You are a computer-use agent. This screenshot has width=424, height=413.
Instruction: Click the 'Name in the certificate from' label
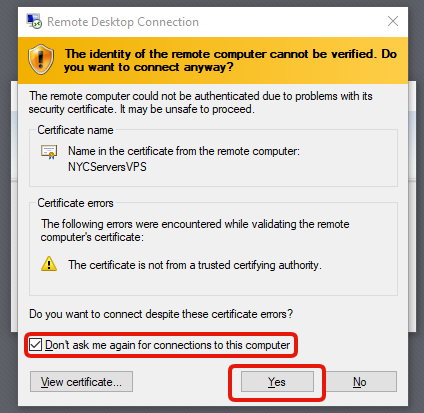point(184,151)
